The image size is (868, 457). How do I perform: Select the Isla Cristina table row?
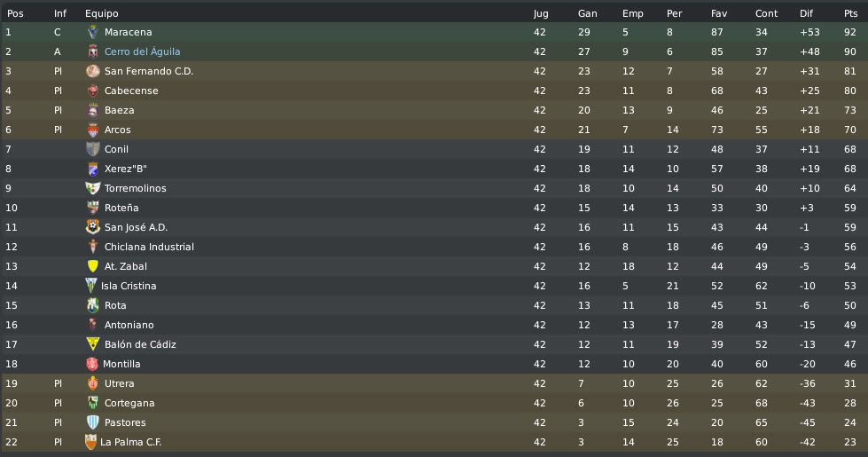pos(434,286)
